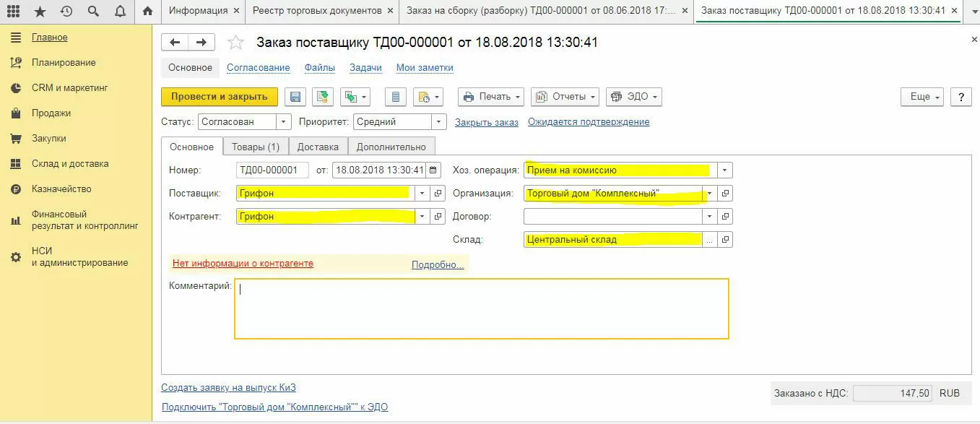Screen dimensions: 980x424
Task: Open Продажи section in sidebar
Action: pyautogui.click(x=51, y=113)
